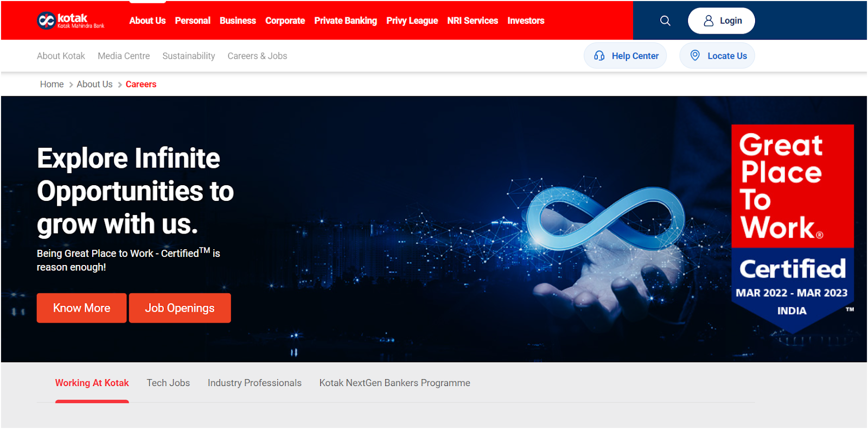Open the Sustainability link
Image resolution: width=868 pixels, height=429 pixels.
click(189, 56)
